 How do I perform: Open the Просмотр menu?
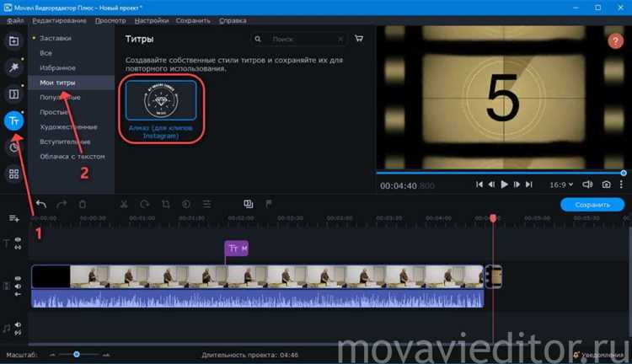(110, 20)
